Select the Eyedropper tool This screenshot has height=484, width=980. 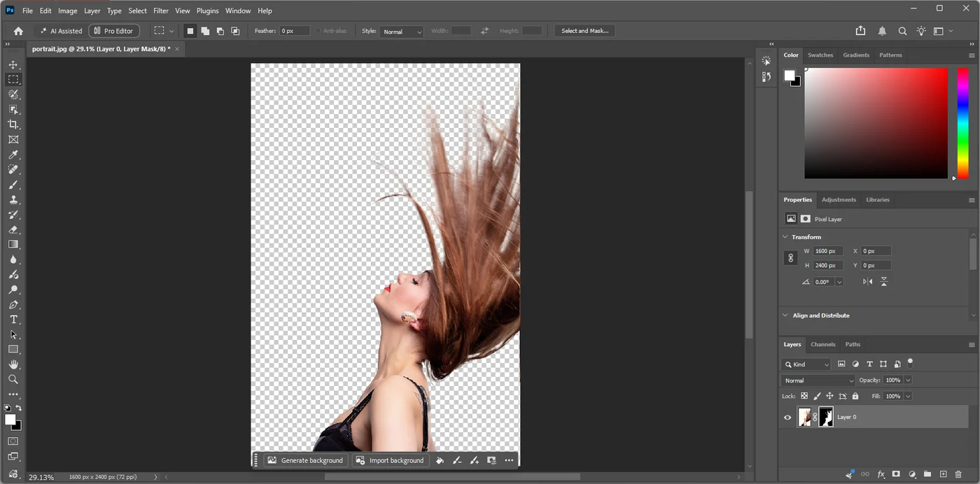[13, 155]
